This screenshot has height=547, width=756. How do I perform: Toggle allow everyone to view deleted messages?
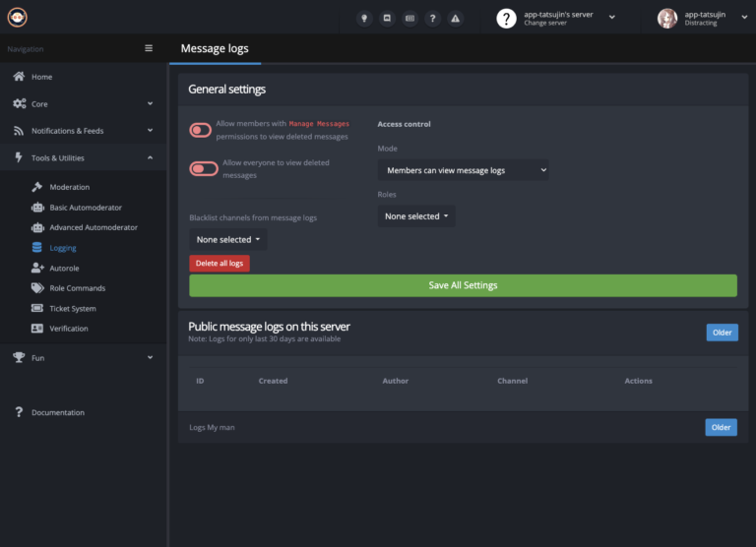[204, 168]
